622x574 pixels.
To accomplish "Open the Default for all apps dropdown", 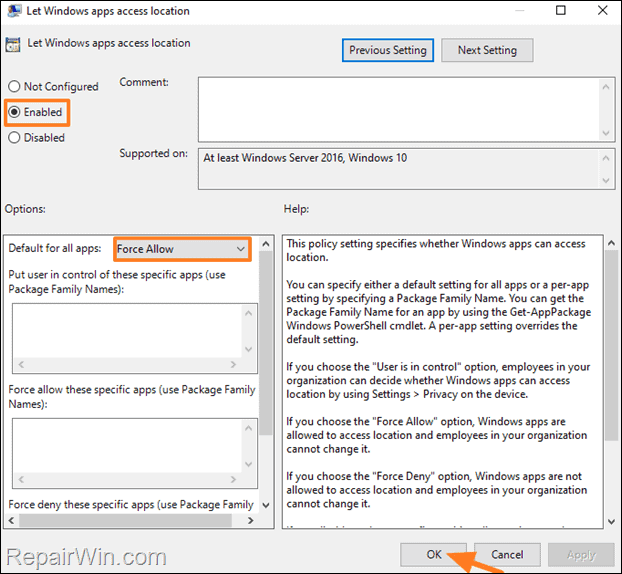I will click(x=182, y=249).
